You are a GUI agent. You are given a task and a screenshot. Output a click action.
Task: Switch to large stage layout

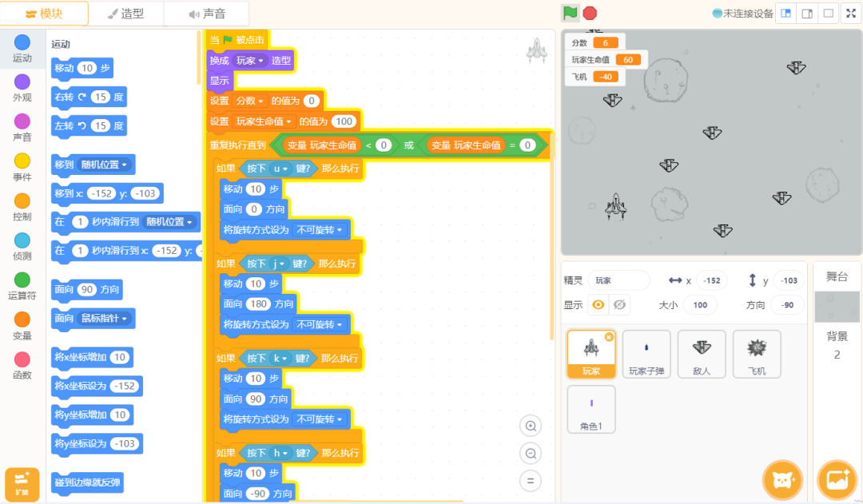point(807,14)
